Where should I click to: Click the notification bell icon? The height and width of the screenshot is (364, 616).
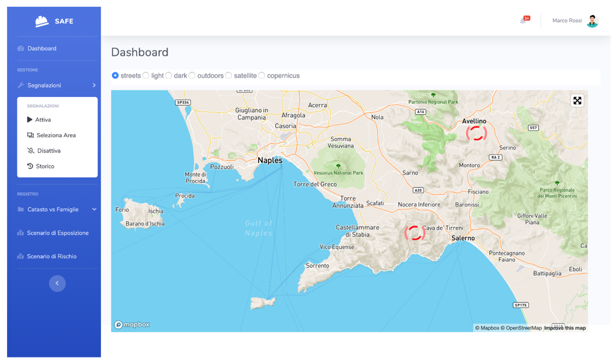[523, 21]
